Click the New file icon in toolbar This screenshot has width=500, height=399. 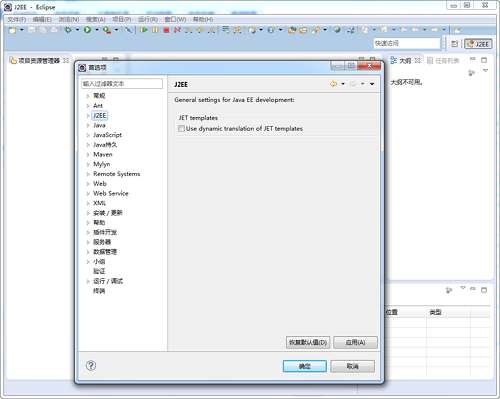pyautogui.click(x=12, y=30)
